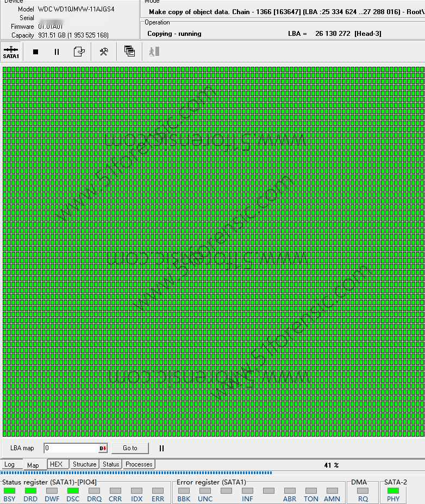Pause the copy task from the toolbar
This screenshot has height=504, width=425.
pos(57,52)
